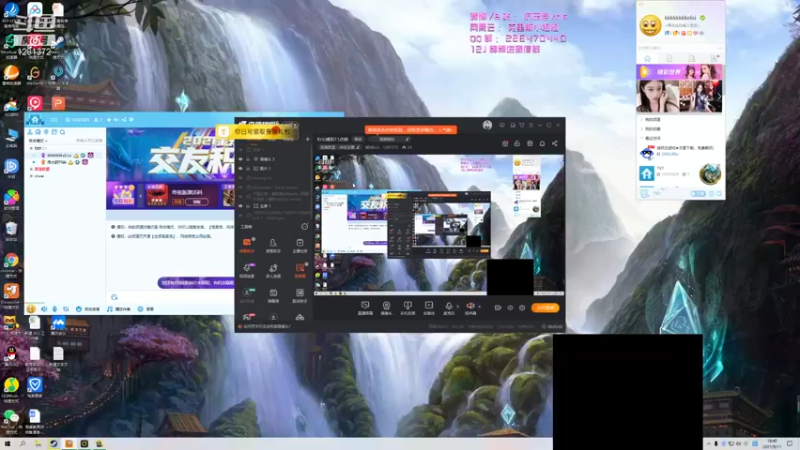
Task: Open share icon at streaming app top right
Action: pos(555,144)
